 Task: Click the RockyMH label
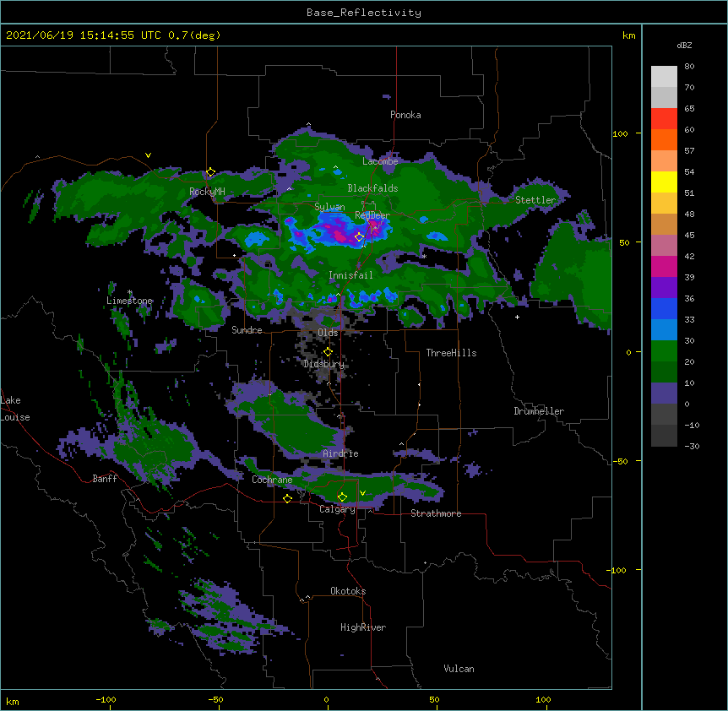point(207,192)
